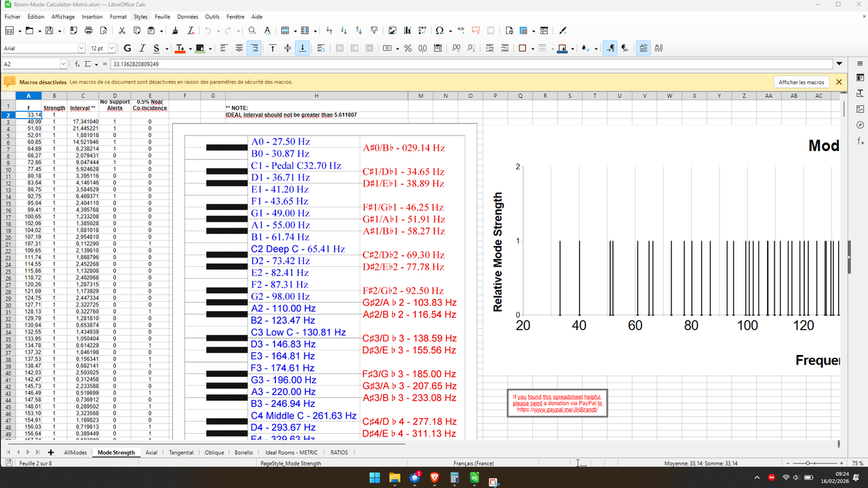Open the Save options dropdown arrow

coord(60,30)
